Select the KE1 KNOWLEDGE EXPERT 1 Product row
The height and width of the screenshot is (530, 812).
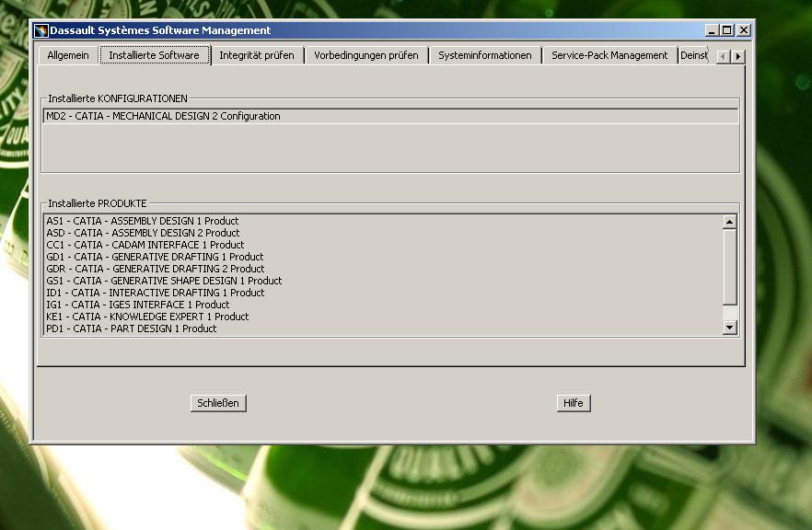point(383,317)
